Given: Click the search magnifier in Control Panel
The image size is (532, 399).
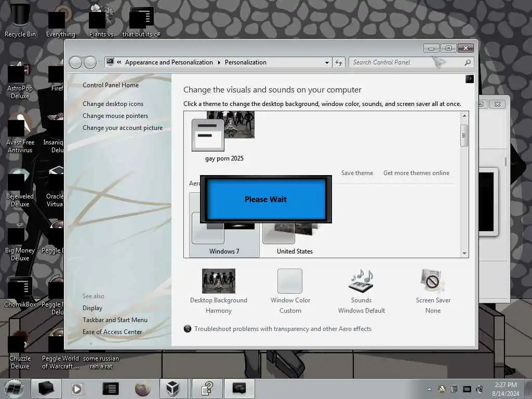Looking at the screenshot, I should point(468,62).
